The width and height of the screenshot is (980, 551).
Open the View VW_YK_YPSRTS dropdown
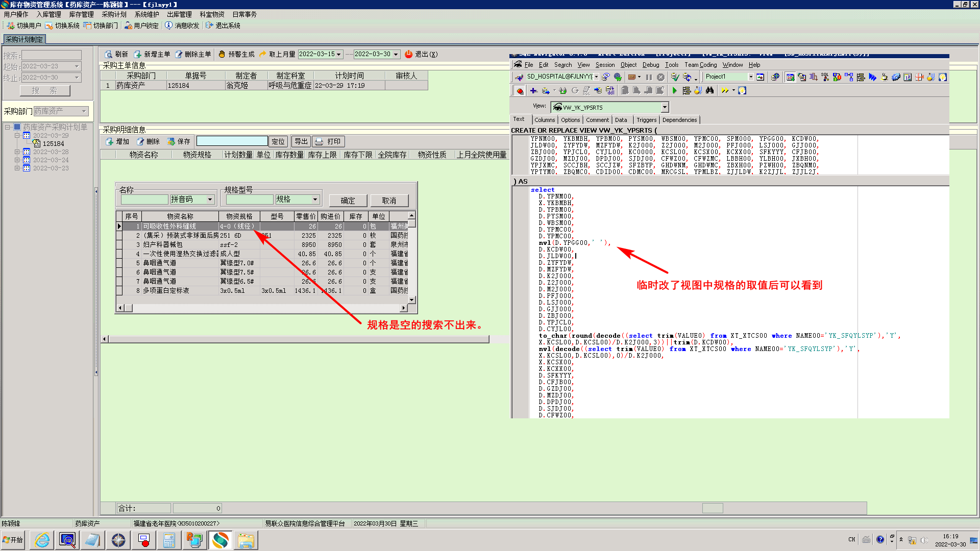point(665,107)
